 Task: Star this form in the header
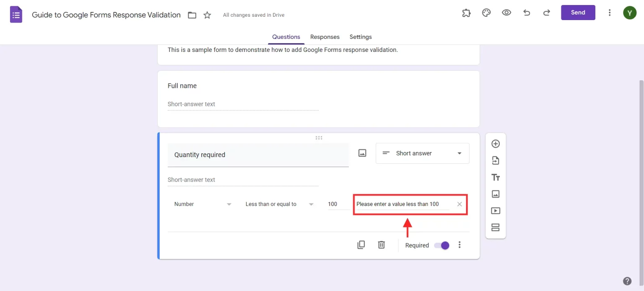(x=207, y=15)
